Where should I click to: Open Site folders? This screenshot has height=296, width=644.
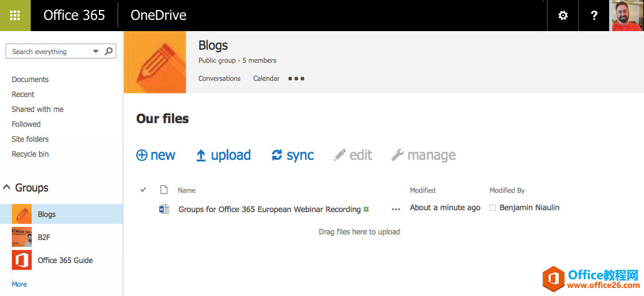pos(30,139)
